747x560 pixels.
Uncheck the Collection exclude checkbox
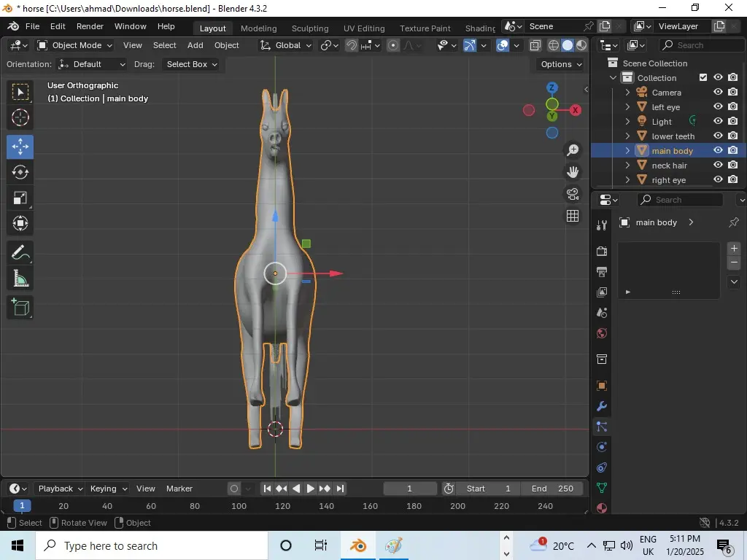(x=703, y=77)
